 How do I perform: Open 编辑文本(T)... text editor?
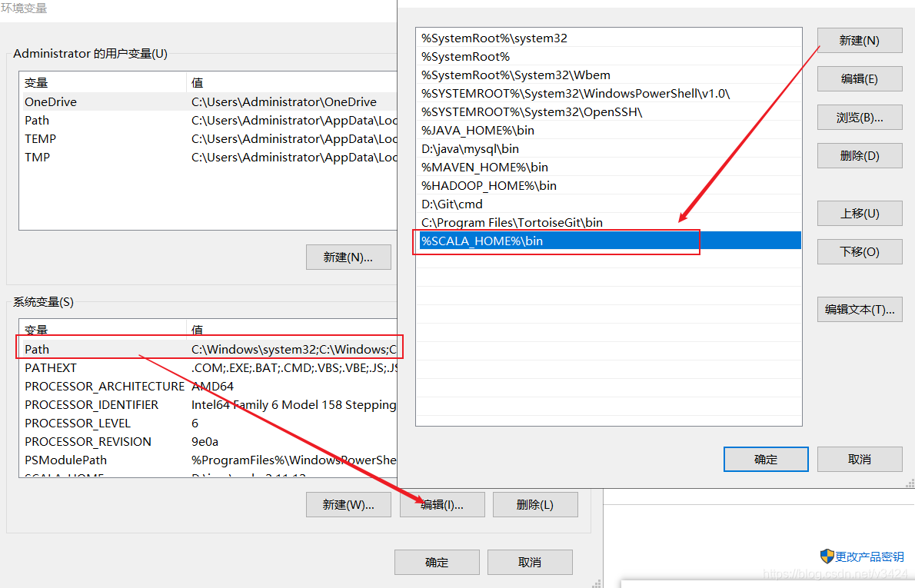coord(860,309)
